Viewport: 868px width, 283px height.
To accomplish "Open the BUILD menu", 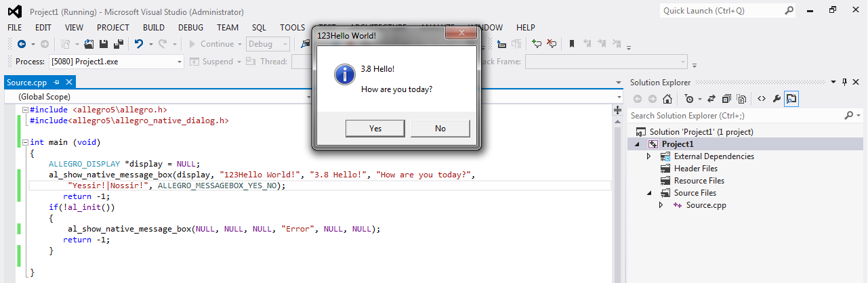I will pos(154,28).
